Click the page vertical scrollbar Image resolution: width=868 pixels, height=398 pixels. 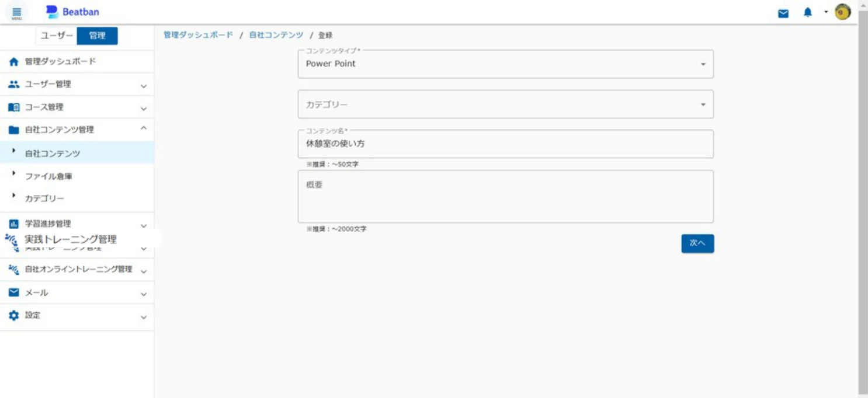pos(863,201)
